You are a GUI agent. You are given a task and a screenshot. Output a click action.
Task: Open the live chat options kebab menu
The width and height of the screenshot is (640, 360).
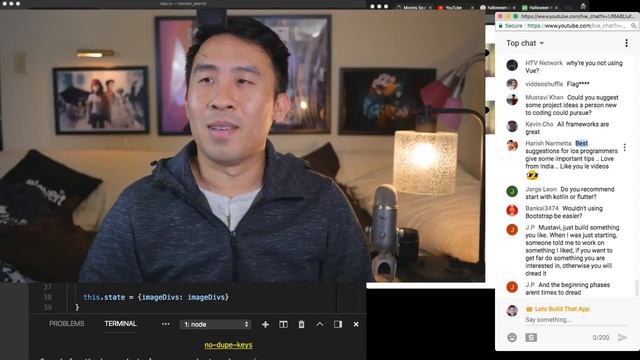627,43
